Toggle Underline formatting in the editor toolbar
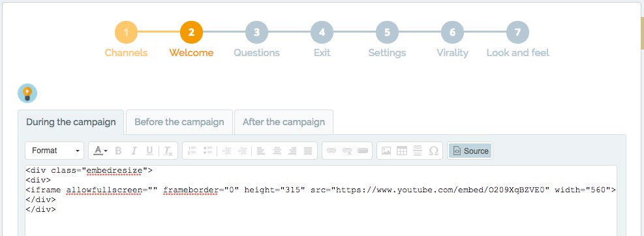 (149, 151)
